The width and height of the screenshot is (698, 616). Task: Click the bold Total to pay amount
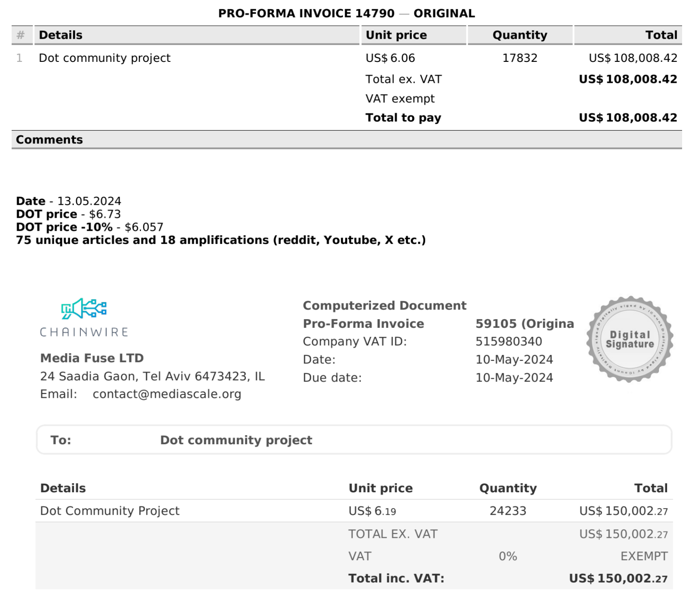(x=628, y=118)
